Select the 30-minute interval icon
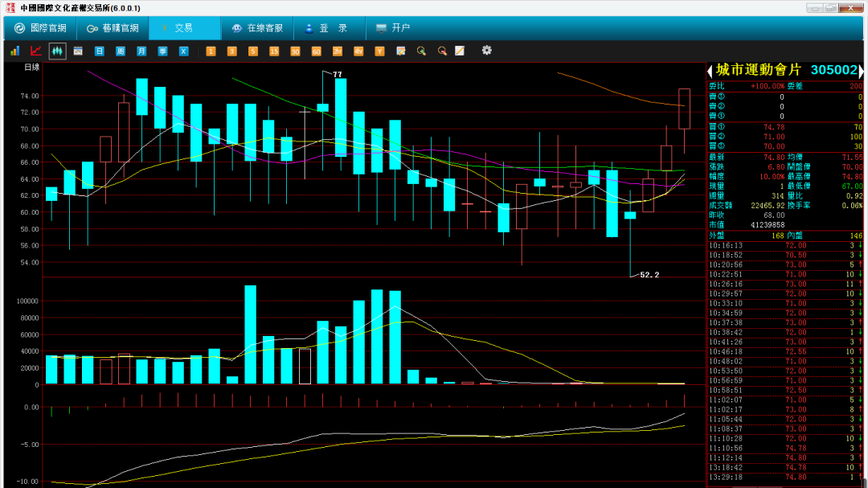The height and width of the screenshot is (488, 868). [295, 51]
